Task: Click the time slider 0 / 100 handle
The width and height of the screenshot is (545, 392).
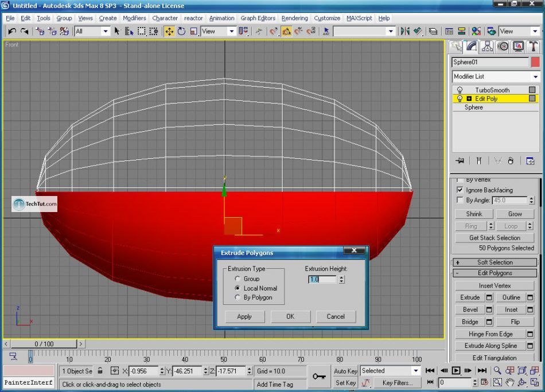Action: pyautogui.click(x=44, y=344)
